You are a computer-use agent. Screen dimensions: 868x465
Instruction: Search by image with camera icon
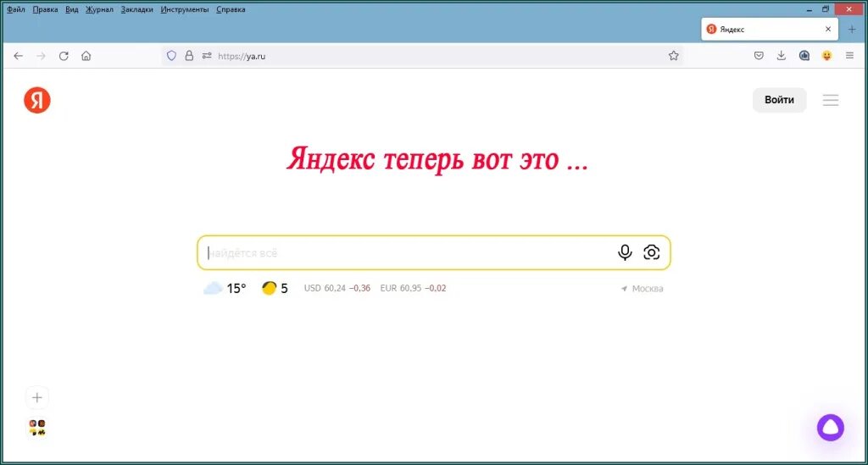[x=652, y=252]
